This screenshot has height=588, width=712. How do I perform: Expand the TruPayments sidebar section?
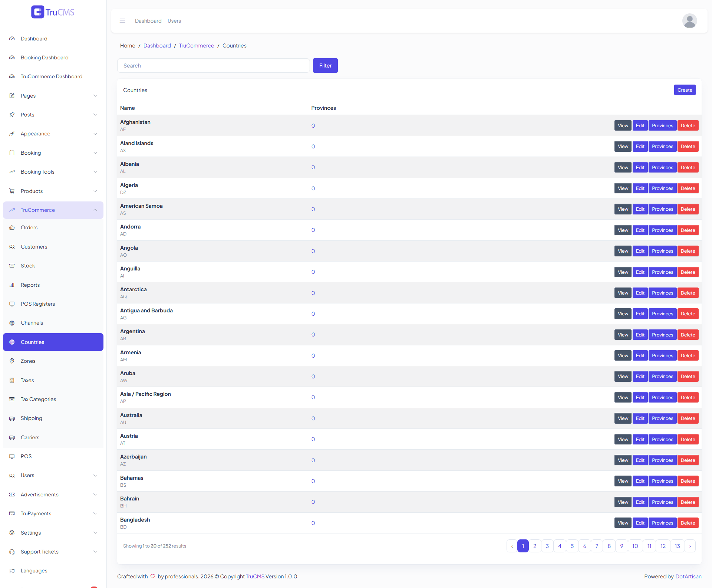pos(53,513)
